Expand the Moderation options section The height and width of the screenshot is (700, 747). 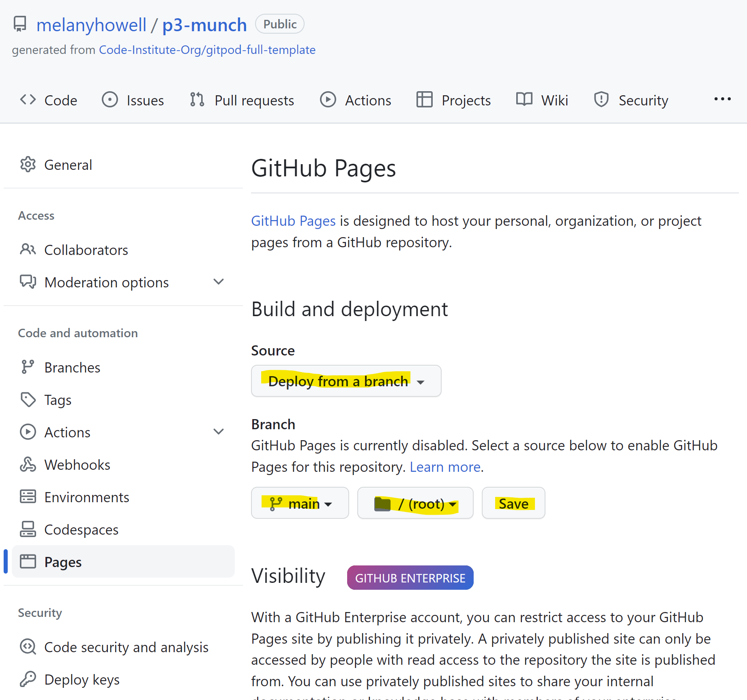tap(219, 282)
